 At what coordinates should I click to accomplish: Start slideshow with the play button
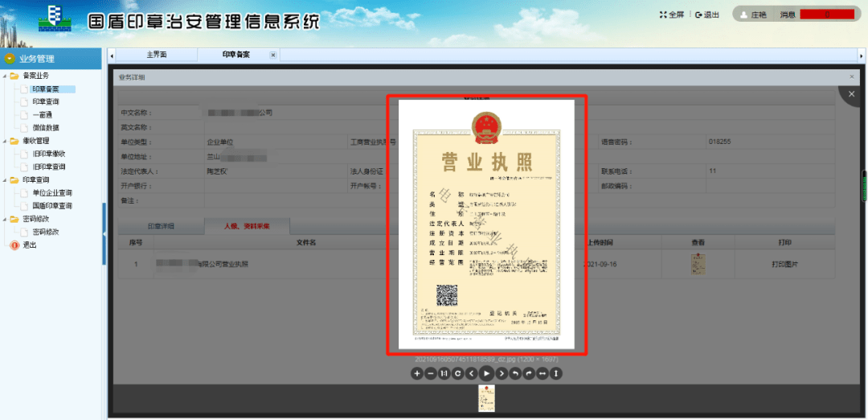coord(486,374)
